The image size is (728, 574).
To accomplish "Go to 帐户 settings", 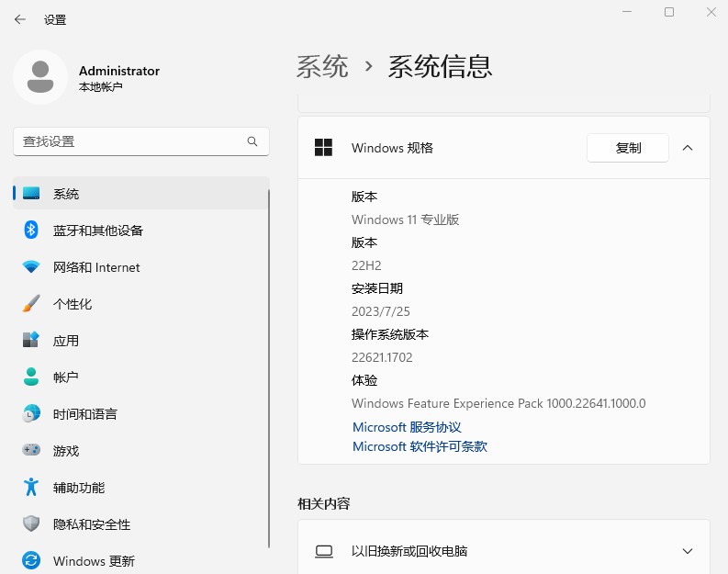I will [66, 377].
